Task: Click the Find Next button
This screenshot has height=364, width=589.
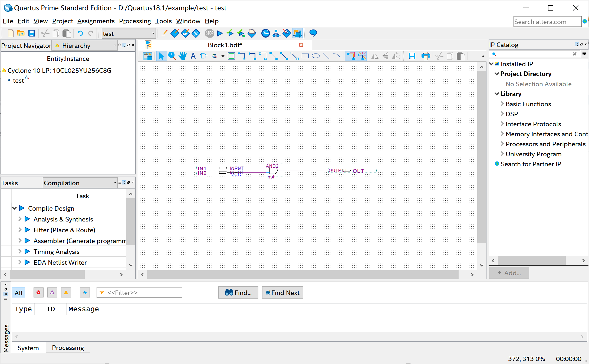Action: pyautogui.click(x=282, y=293)
